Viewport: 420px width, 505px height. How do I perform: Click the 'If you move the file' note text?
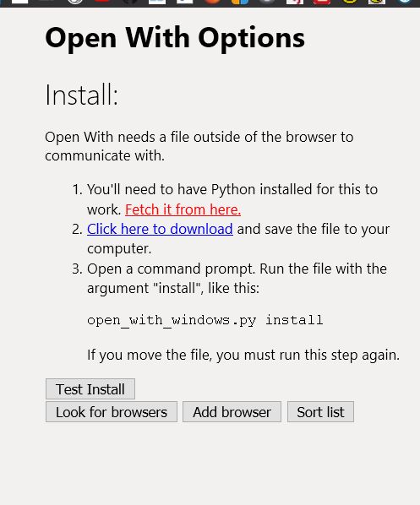pyautogui.click(x=243, y=355)
